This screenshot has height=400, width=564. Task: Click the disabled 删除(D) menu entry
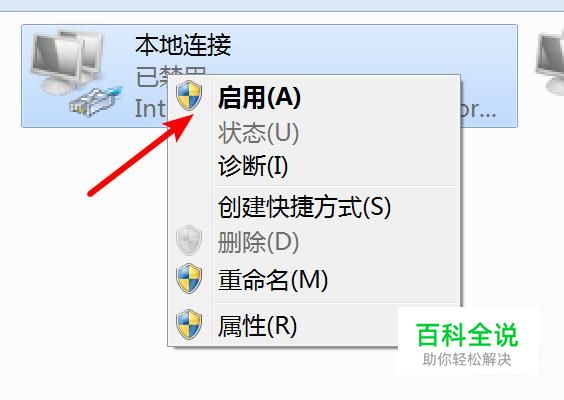[x=258, y=242]
